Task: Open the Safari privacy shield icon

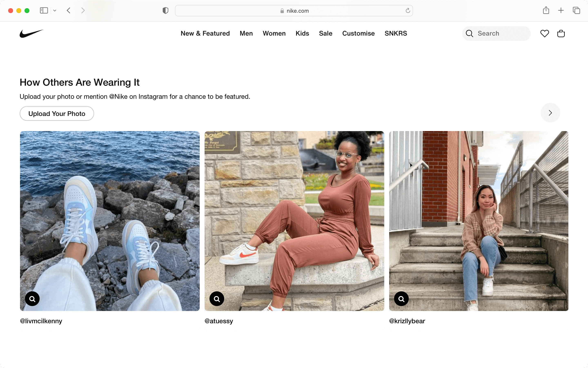Action: pyautogui.click(x=165, y=10)
